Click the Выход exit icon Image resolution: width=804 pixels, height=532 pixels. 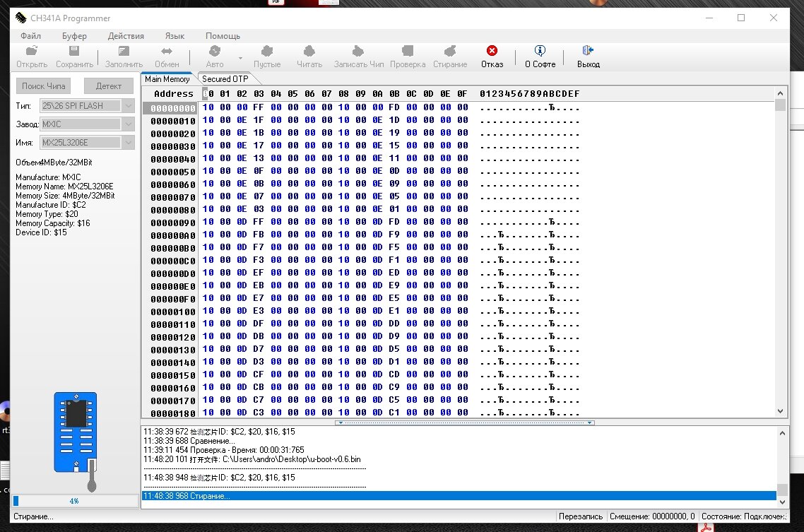(588, 51)
